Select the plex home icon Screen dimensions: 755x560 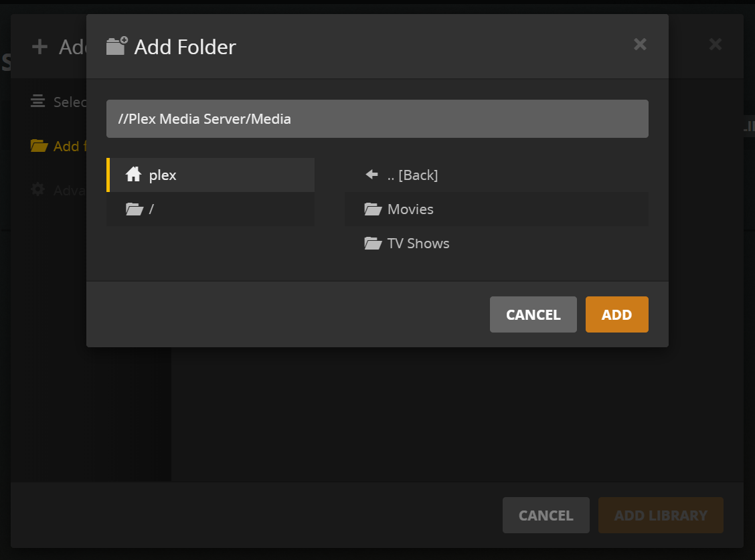pos(133,175)
